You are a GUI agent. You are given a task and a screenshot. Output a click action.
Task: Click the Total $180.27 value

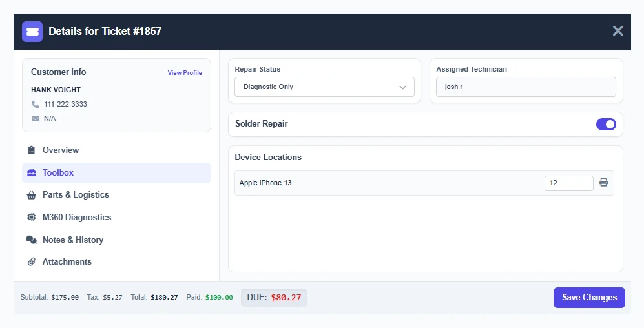tap(164, 297)
